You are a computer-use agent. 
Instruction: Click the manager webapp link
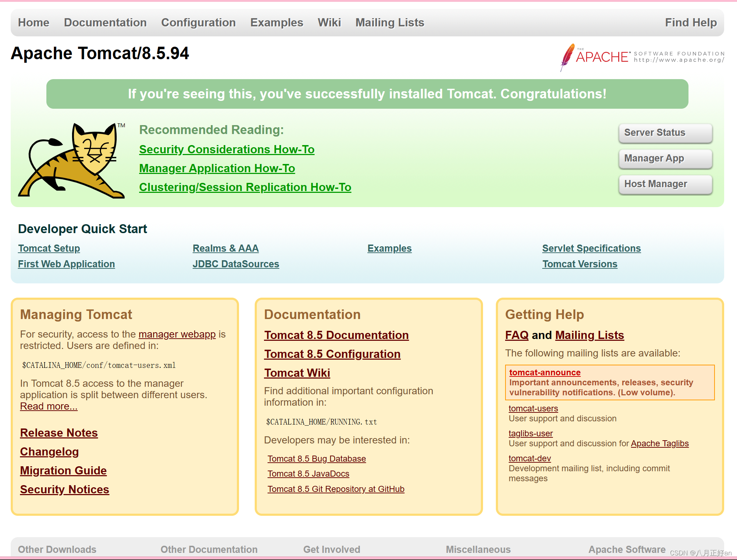(x=177, y=334)
